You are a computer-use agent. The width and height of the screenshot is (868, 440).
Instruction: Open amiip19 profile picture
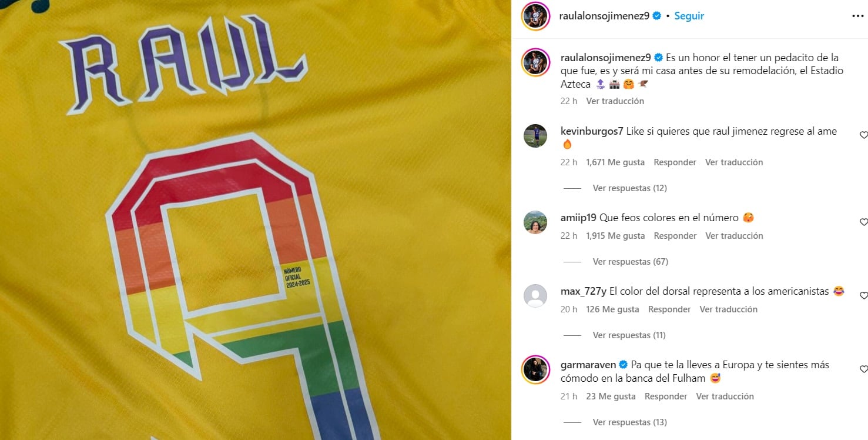pyautogui.click(x=535, y=222)
